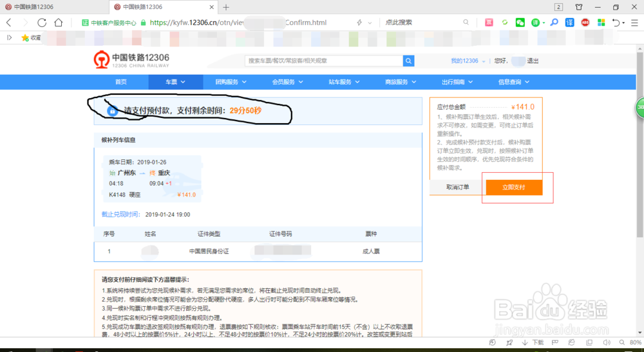Reload the page with the refresh icon
644x352 pixels.
42,23
